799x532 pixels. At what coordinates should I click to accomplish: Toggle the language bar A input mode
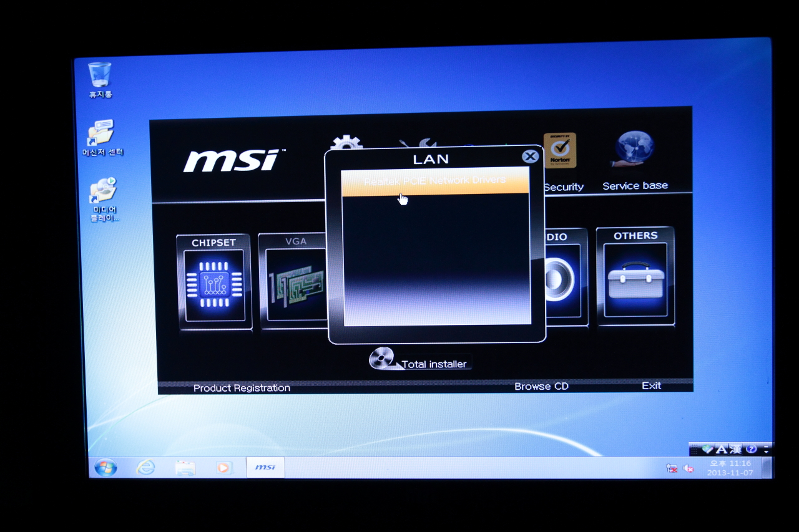721,449
